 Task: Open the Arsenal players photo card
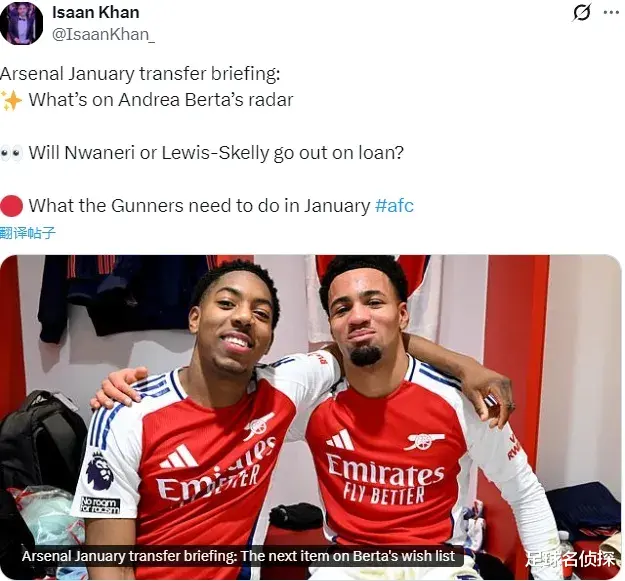(x=311, y=417)
